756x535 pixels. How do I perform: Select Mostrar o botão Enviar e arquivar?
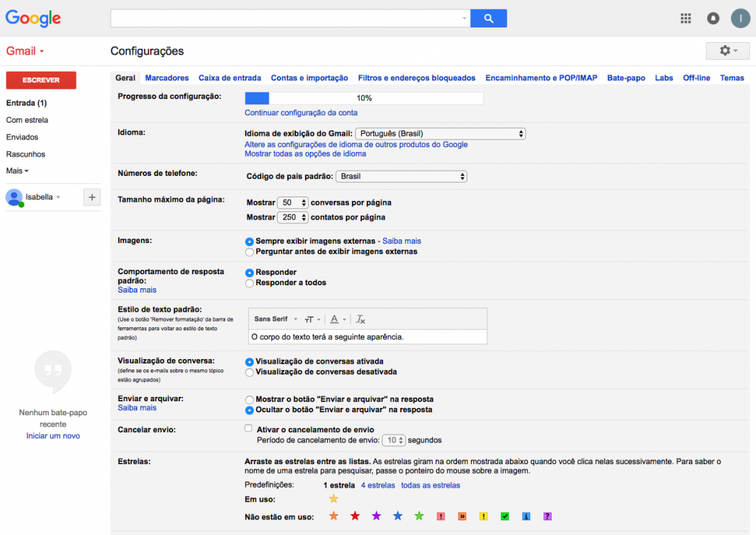(x=250, y=400)
